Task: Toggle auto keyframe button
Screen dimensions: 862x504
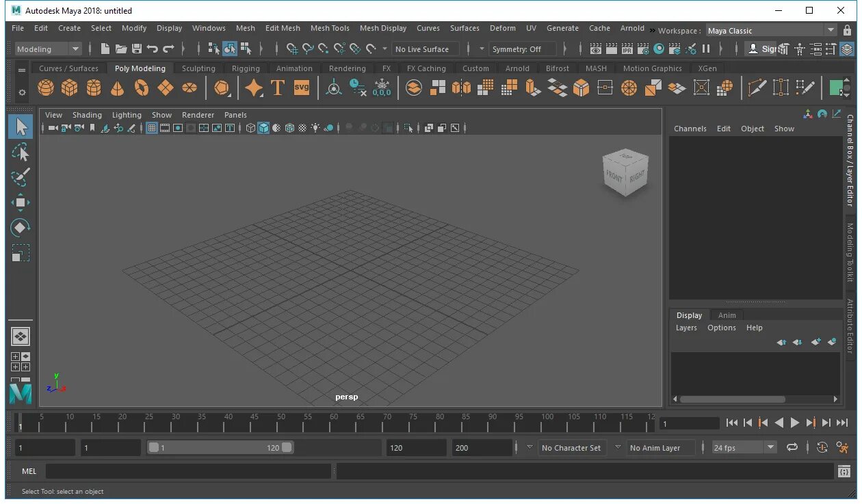Action: 822,447
